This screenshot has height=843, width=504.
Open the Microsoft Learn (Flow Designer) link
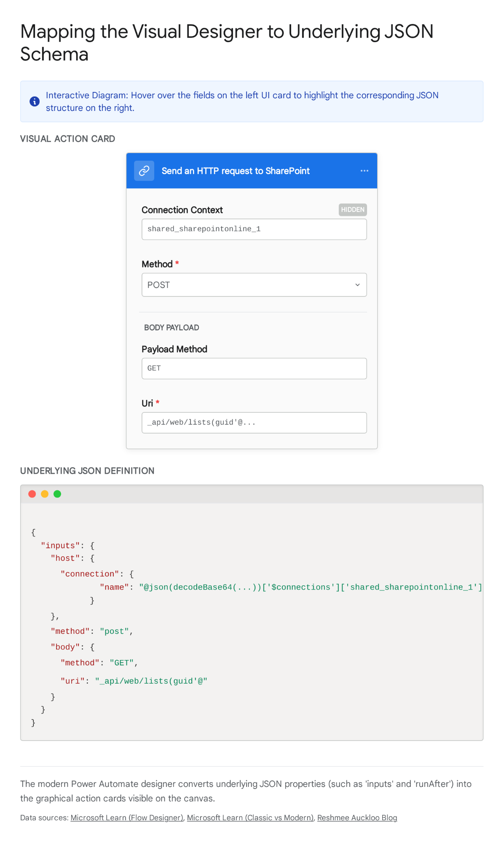pyautogui.click(x=127, y=818)
